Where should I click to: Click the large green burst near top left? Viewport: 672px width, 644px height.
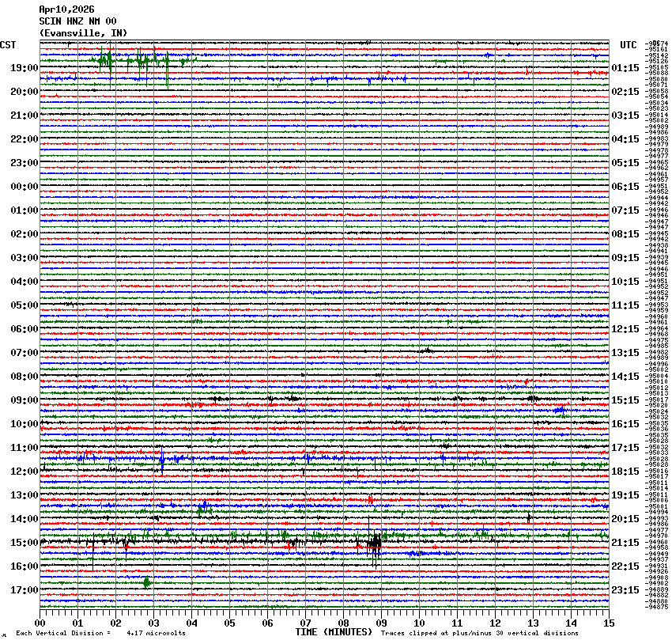(105, 59)
